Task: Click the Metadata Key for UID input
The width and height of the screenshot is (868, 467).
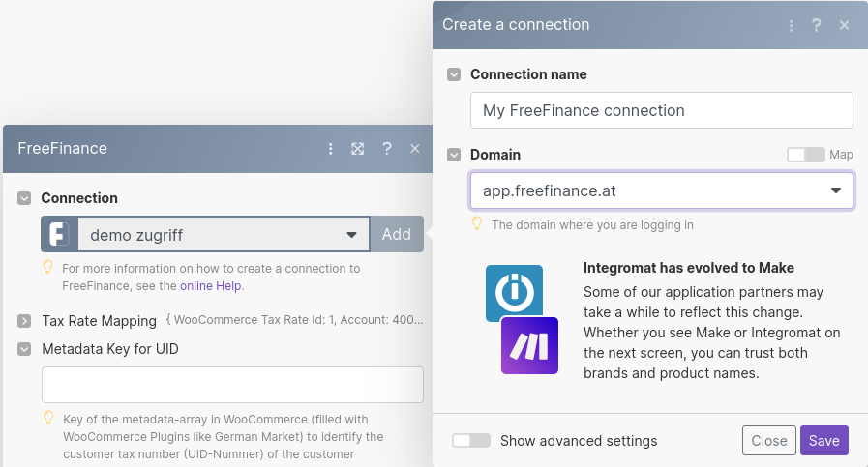Action: point(232,385)
